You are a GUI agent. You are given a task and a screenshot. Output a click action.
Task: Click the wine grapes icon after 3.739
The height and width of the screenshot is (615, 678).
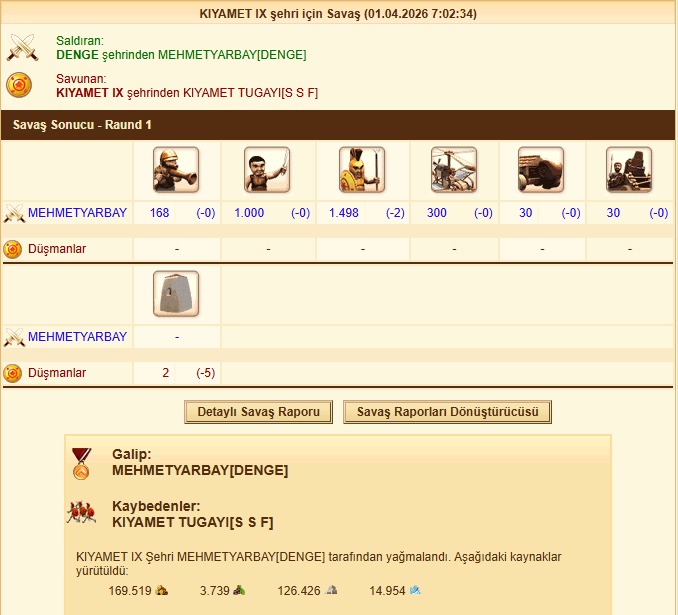click(x=239, y=590)
